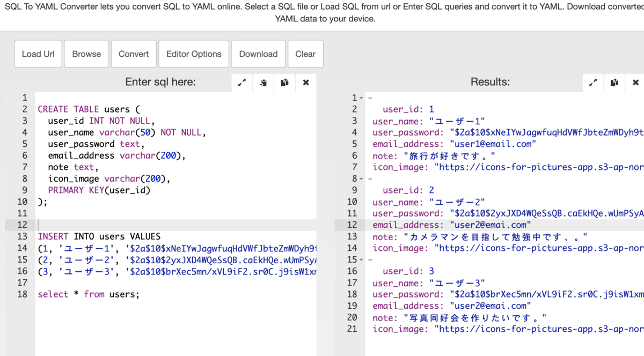
Task: Download the converted YAML
Action: coord(258,54)
